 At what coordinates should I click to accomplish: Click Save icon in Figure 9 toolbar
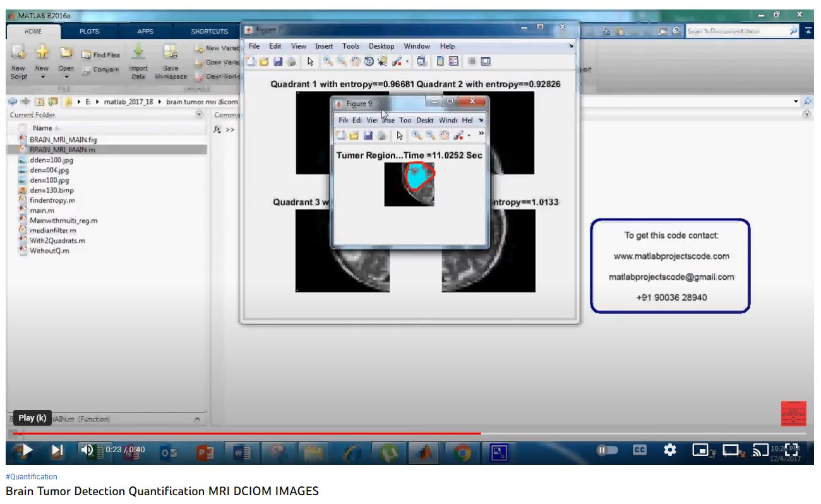point(368,135)
